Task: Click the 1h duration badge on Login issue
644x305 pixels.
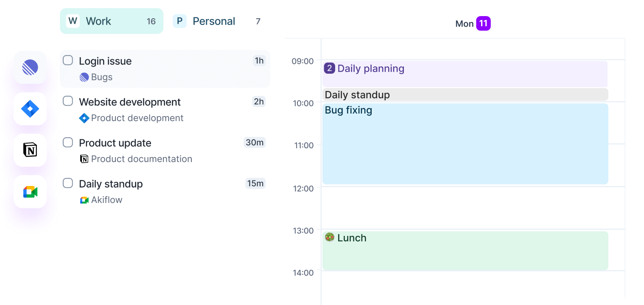Action: pyautogui.click(x=259, y=61)
